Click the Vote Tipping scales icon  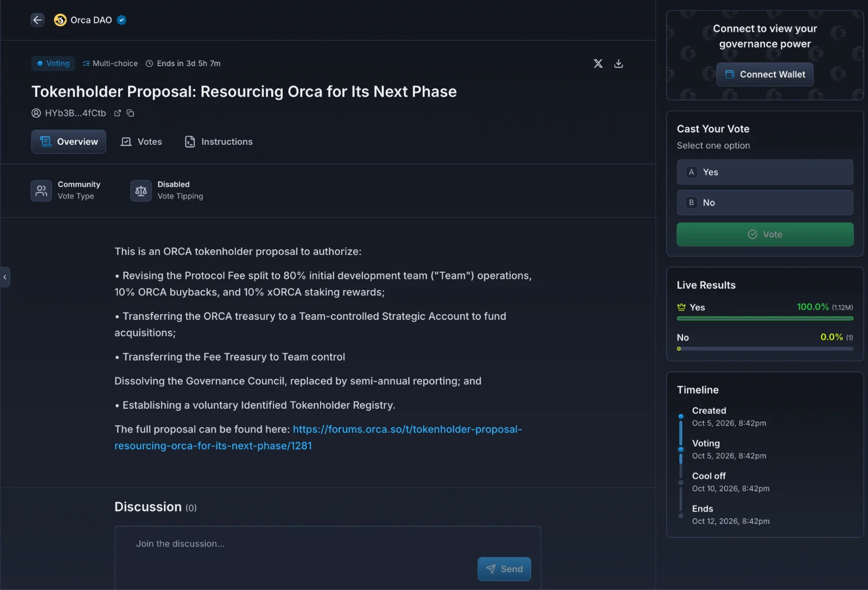[x=141, y=191]
